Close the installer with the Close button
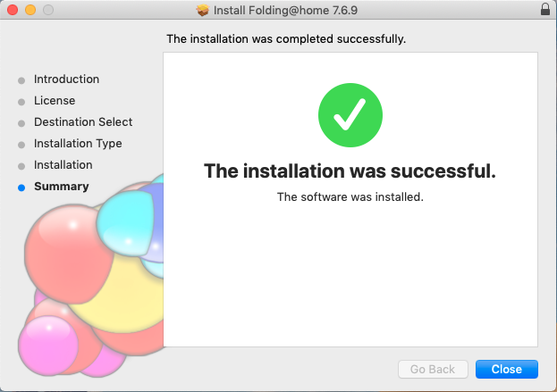The height and width of the screenshot is (392, 557). 507,370
